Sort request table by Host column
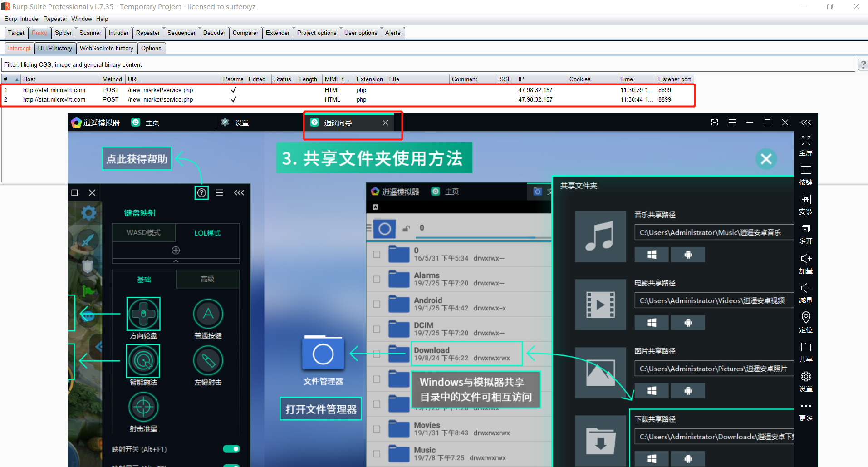868x467 pixels. point(59,79)
